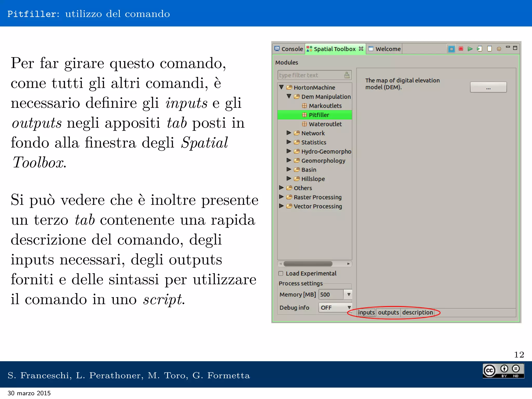Image resolution: width=532 pixels, height=399 pixels.
Task: Click the Console tab monitor icon
Action: pos(277,49)
